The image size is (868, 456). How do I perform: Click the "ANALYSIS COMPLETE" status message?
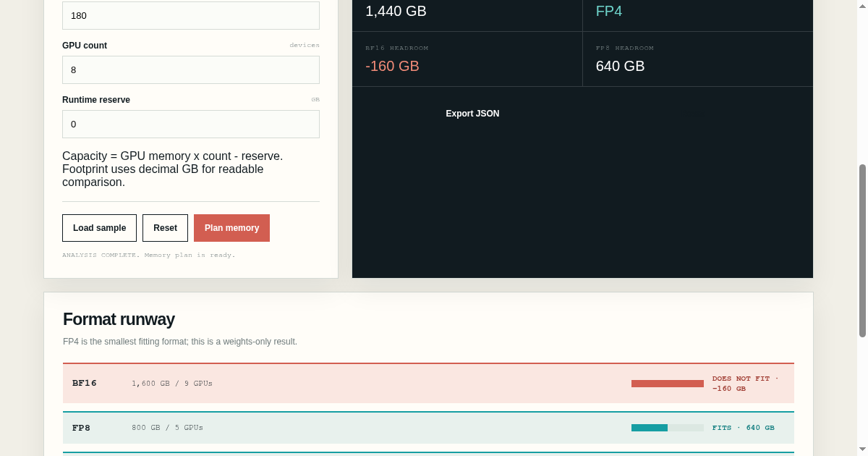(149, 255)
